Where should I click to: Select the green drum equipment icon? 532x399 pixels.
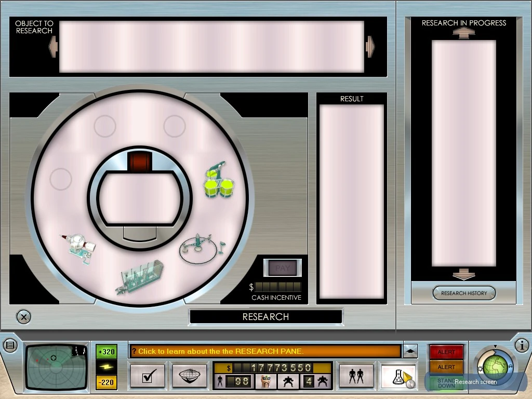click(x=219, y=180)
